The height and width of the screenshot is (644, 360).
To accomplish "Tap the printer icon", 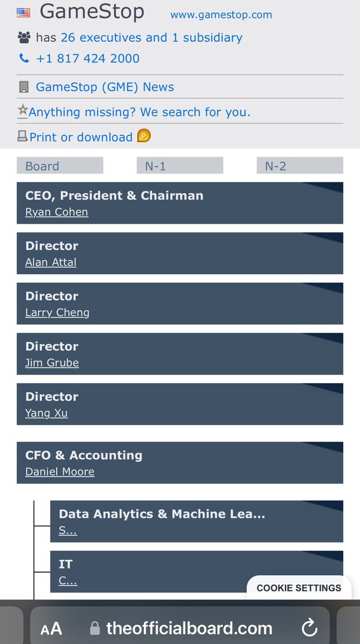I will click(x=23, y=137).
